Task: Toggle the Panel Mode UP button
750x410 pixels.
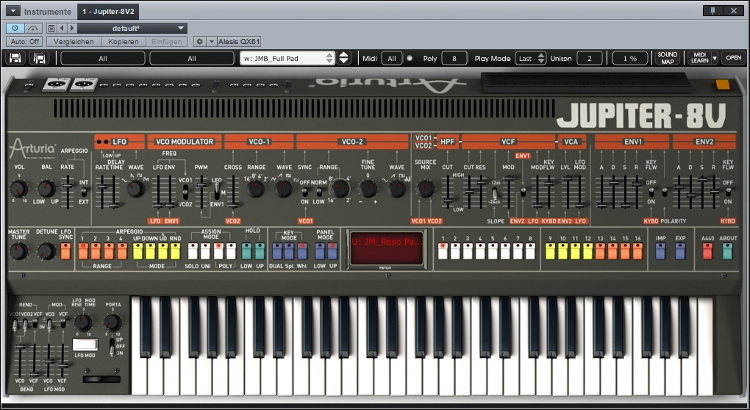Action: [333, 251]
